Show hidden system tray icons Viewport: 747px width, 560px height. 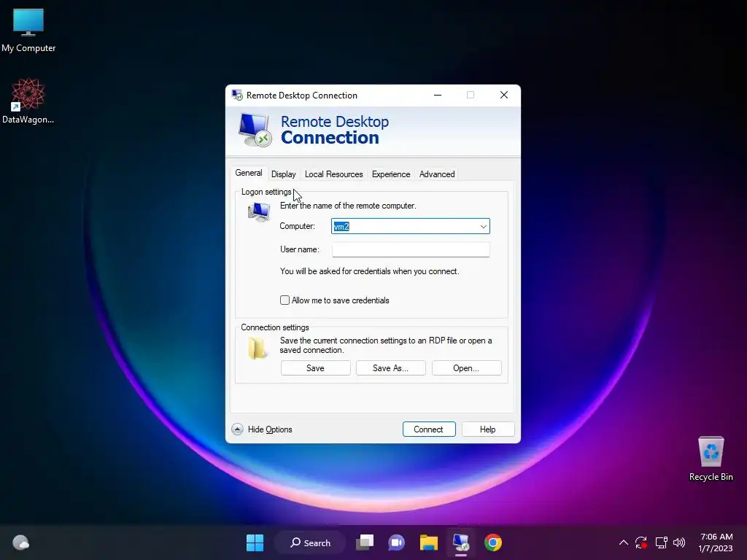click(623, 542)
